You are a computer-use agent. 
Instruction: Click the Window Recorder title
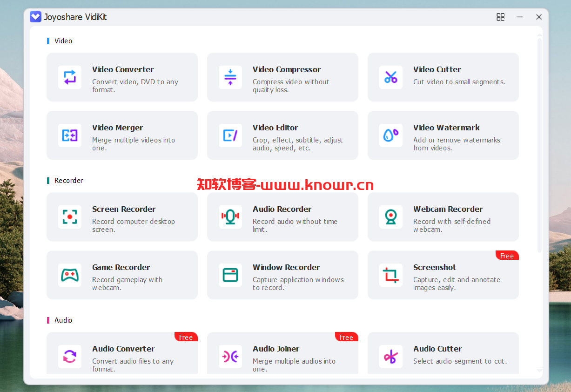286,268
